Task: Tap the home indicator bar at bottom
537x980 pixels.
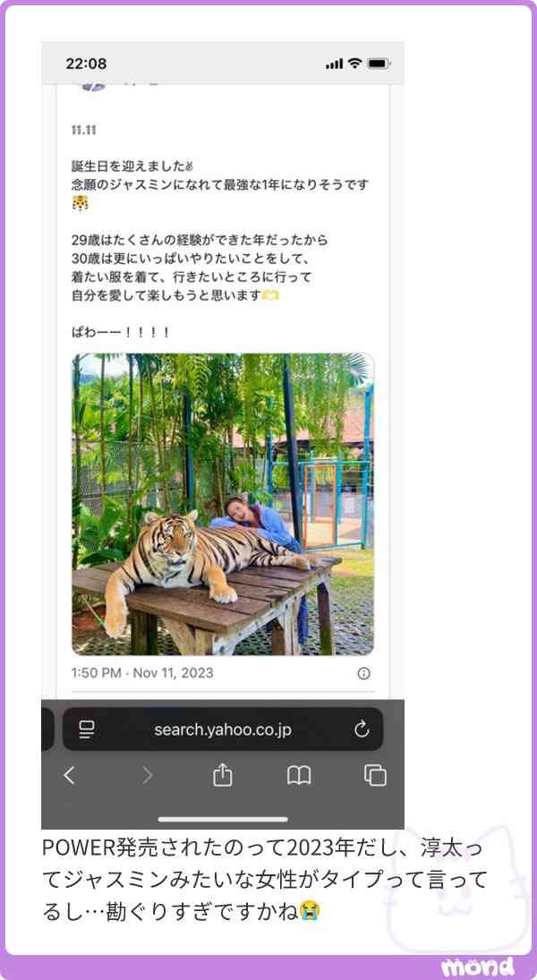Action: coord(223,819)
